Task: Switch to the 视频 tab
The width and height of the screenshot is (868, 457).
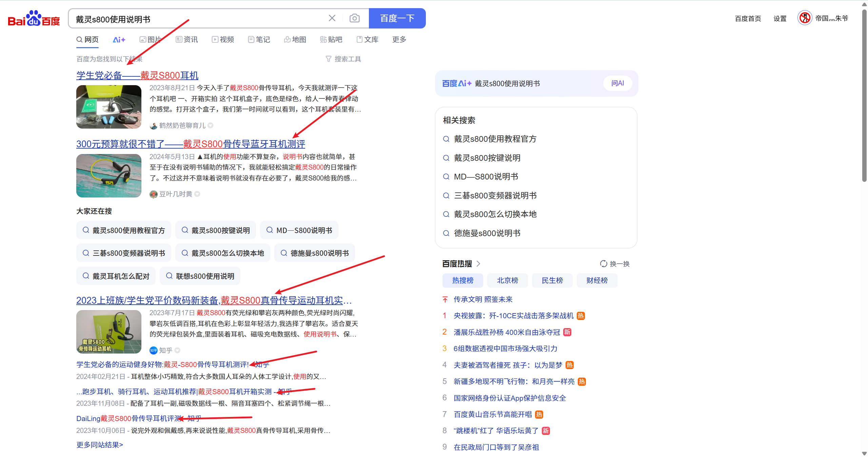Action: [223, 40]
